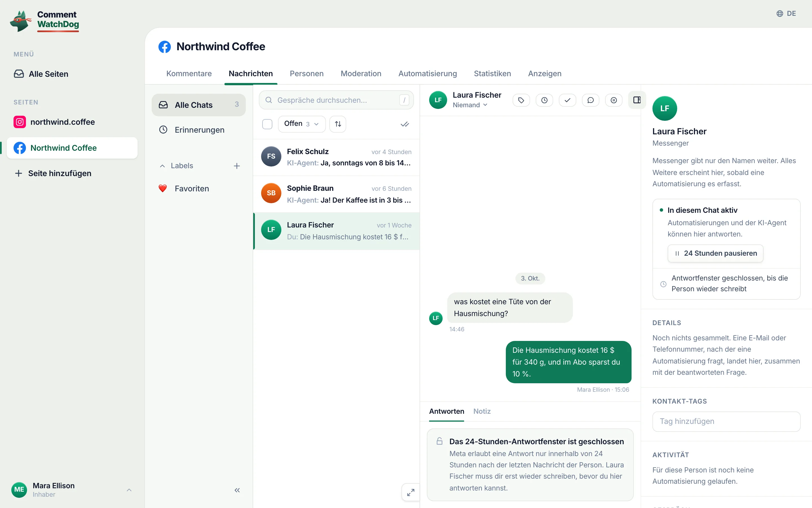Expand Mara Ellison account menu
The image size is (812, 508).
coord(72,490)
